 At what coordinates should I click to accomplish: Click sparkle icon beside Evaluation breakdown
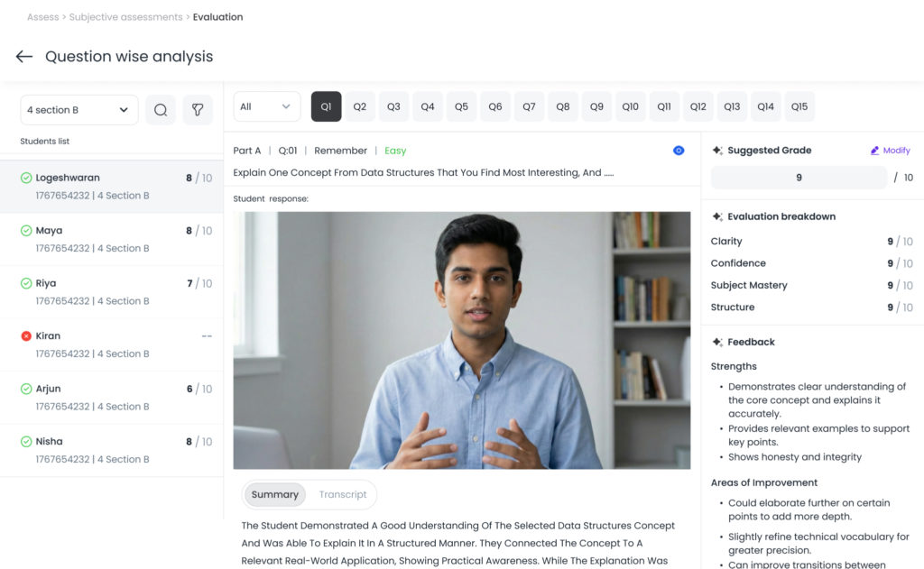[x=717, y=216]
